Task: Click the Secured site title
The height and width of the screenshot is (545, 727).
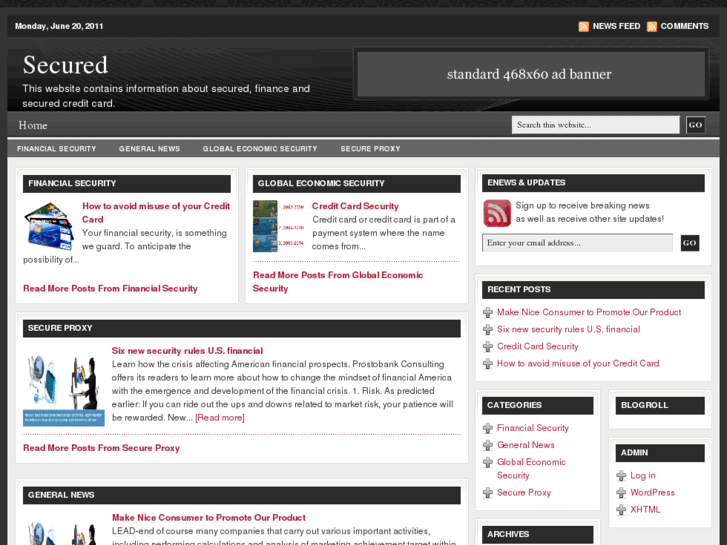Action: (x=65, y=65)
